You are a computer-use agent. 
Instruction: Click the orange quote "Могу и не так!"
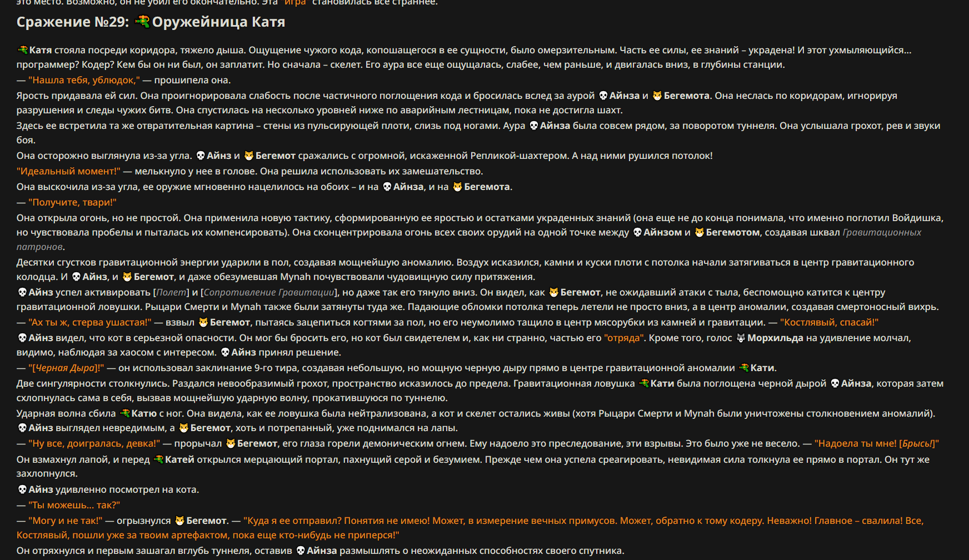point(66,521)
